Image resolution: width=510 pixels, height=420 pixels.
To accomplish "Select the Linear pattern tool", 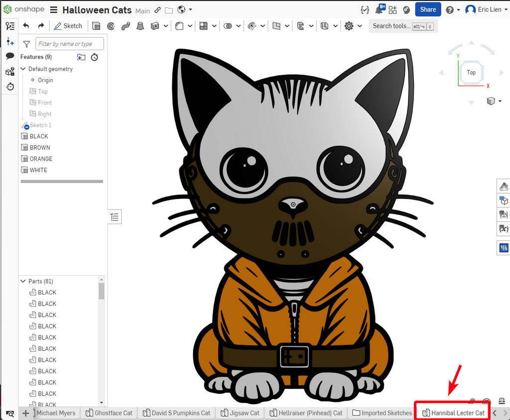I will click(x=204, y=26).
